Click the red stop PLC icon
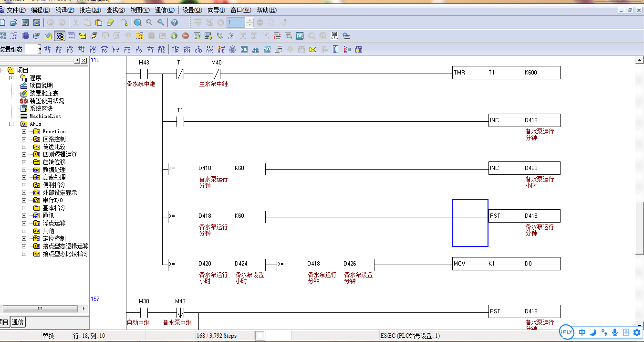 pyautogui.click(x=185, y=36)
